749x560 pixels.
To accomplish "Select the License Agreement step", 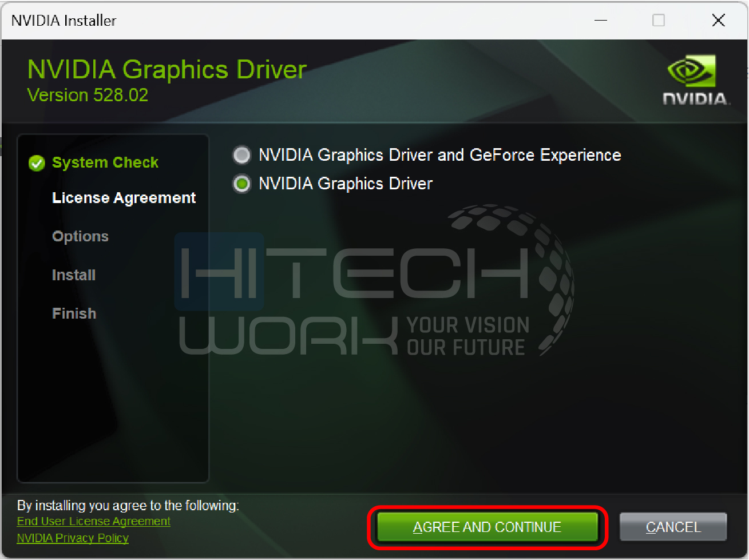I will click(x=124, y=198).
